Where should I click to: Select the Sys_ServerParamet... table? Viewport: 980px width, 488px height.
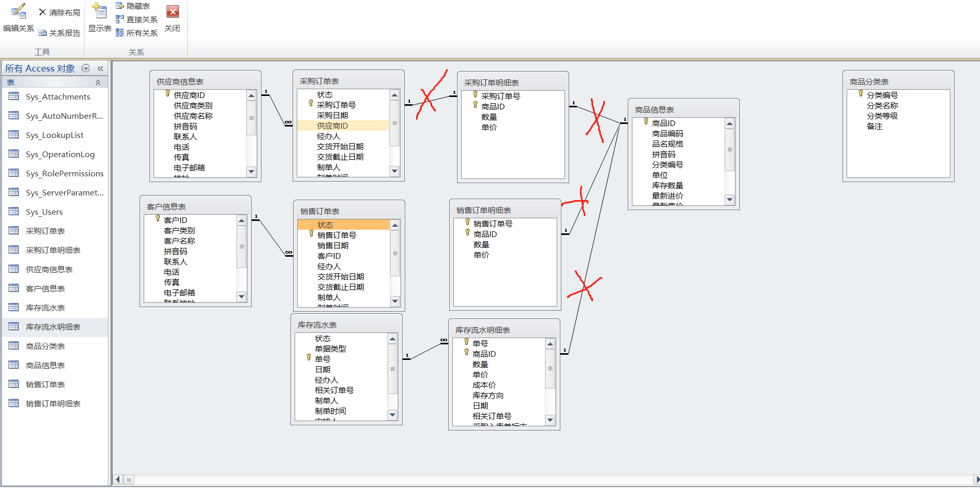pyautogui.click(x=56, y=192)
